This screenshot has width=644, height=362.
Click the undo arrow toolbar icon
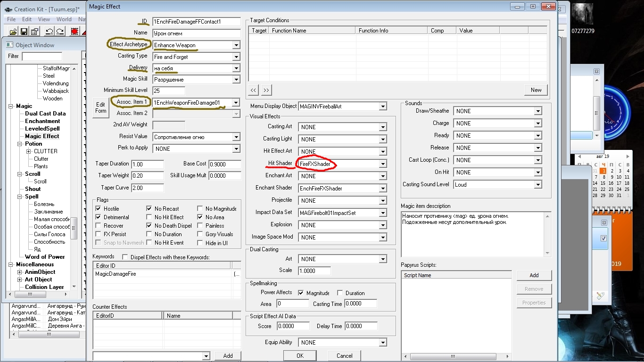(x=49, y=32)
